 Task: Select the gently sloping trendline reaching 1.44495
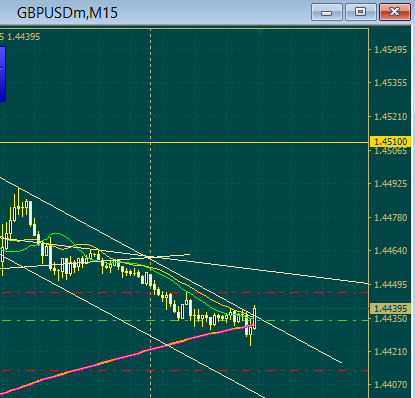(267, 270)
